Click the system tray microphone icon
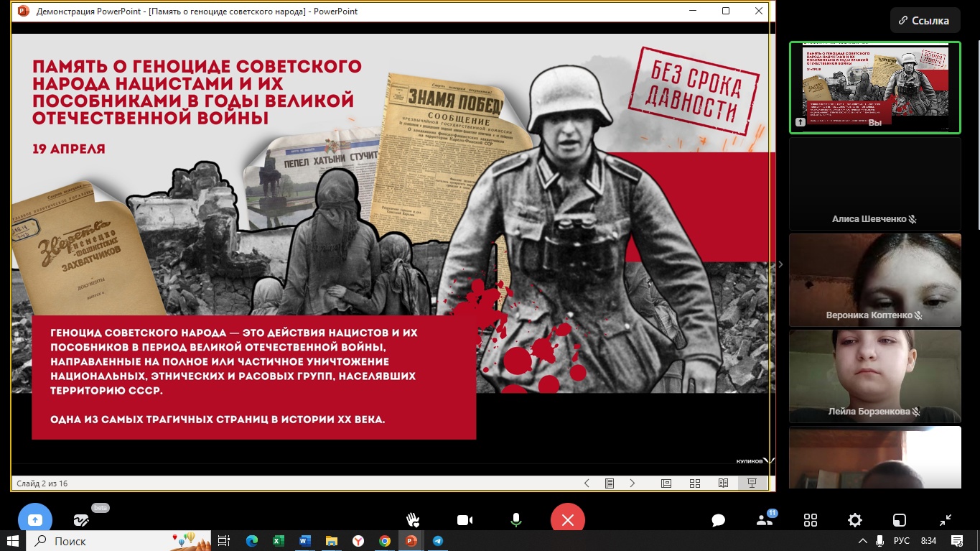The image size is (980, 551). click(x=880, y=540)
